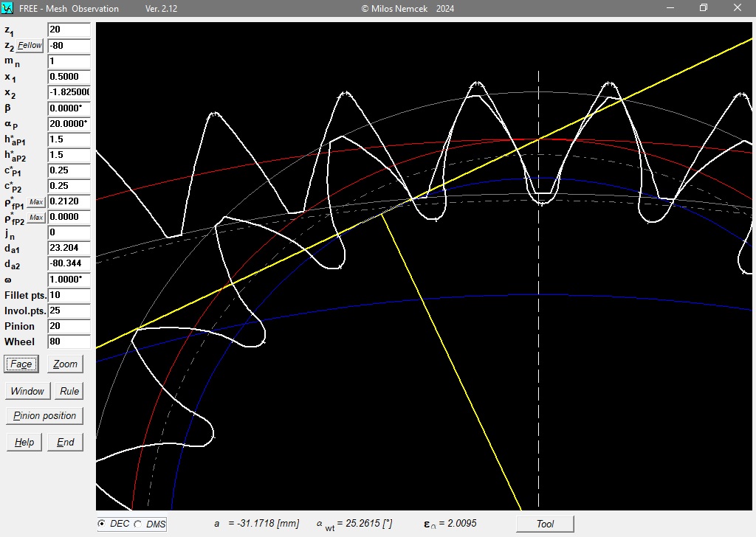Image resolution: width=756 pixels, height=537 pixels.
Task: Click the Max button for ρ*fP1
Action: [36, 202]
